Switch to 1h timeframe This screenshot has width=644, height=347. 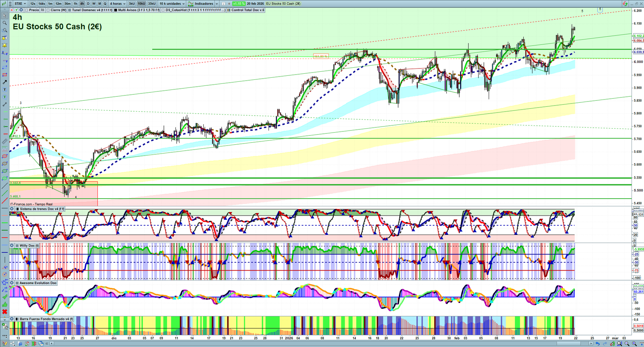(x=75, y=4)
